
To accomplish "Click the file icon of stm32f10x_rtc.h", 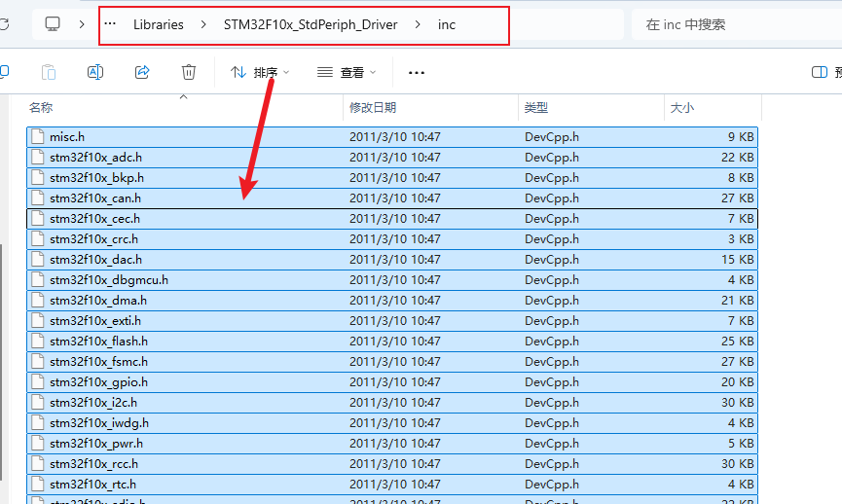I will (x=38, y=485).
